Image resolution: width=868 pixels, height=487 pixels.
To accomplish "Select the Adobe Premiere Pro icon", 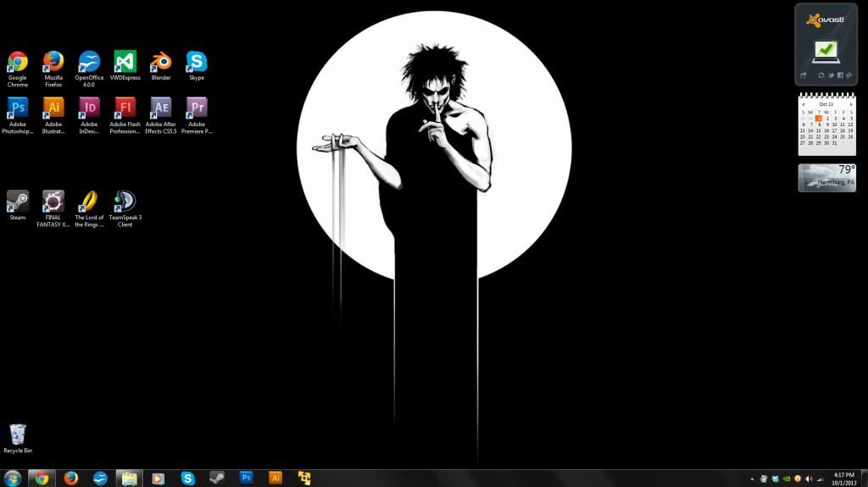I will click(197, 115).
